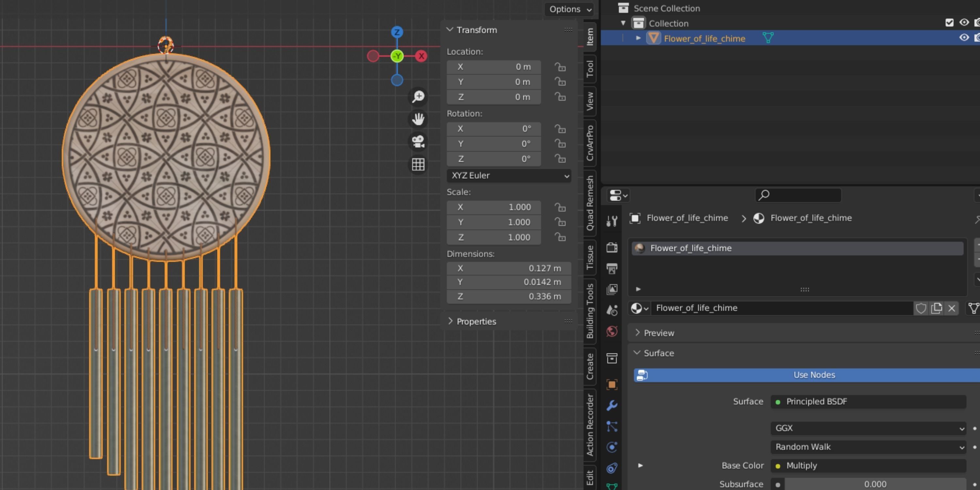Open the Collection properties box icon

pyautogui.click(x=612, y=358)
